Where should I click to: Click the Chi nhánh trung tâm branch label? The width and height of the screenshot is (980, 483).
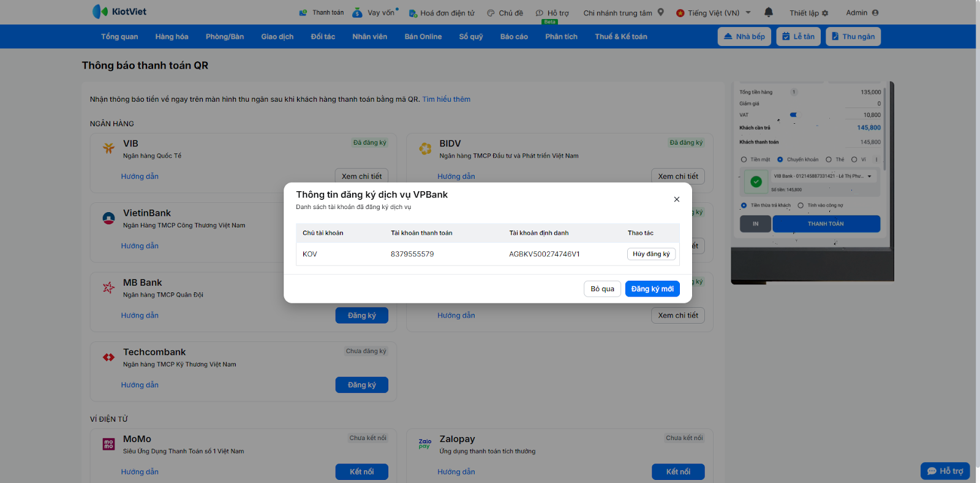617,13
